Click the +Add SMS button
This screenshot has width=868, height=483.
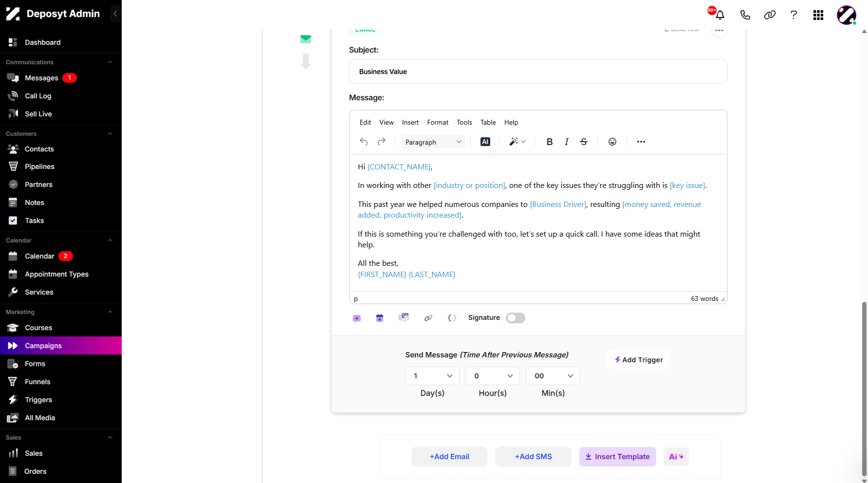click(x=534, y=457)
